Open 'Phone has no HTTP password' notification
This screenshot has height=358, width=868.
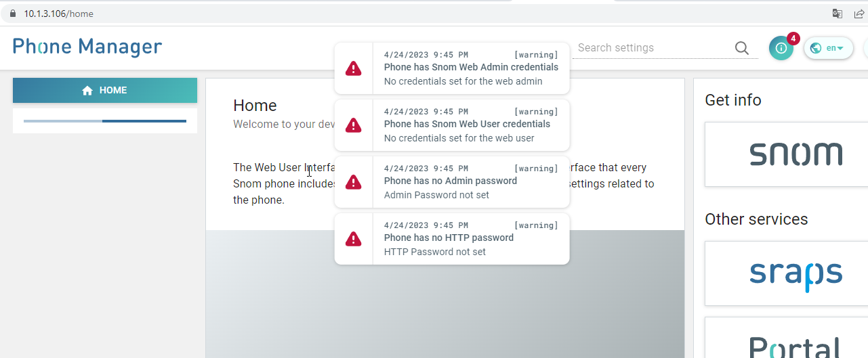pyautogui.click(x=452, y=238)
